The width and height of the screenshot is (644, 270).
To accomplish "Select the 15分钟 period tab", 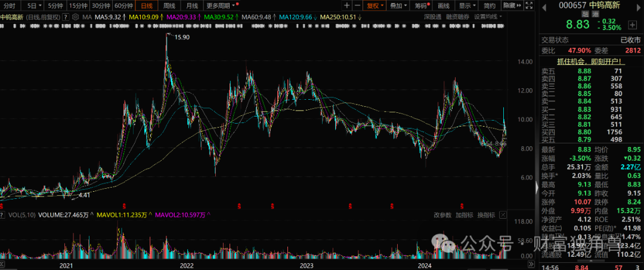I will tap(78, 6).
